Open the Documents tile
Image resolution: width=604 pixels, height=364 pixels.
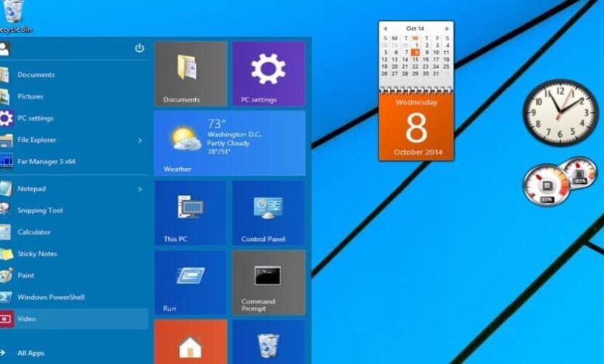click(190, 74)
